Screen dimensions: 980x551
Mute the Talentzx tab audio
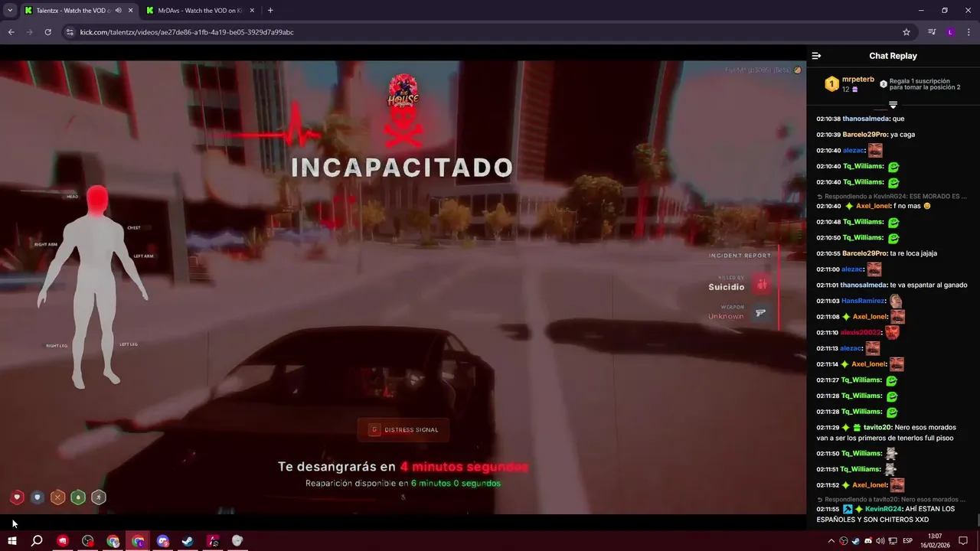pos(118,11)
